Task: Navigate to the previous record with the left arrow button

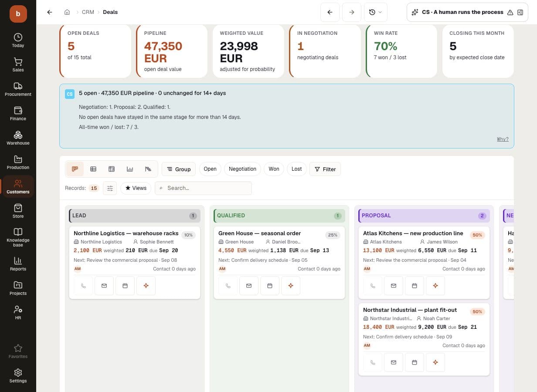Action: [330, 12]
